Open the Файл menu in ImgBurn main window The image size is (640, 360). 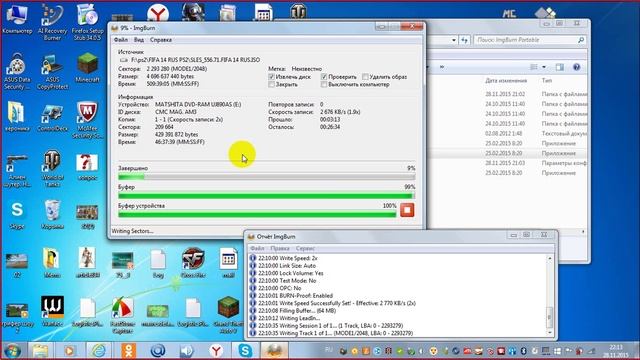[x=121, y=40]
